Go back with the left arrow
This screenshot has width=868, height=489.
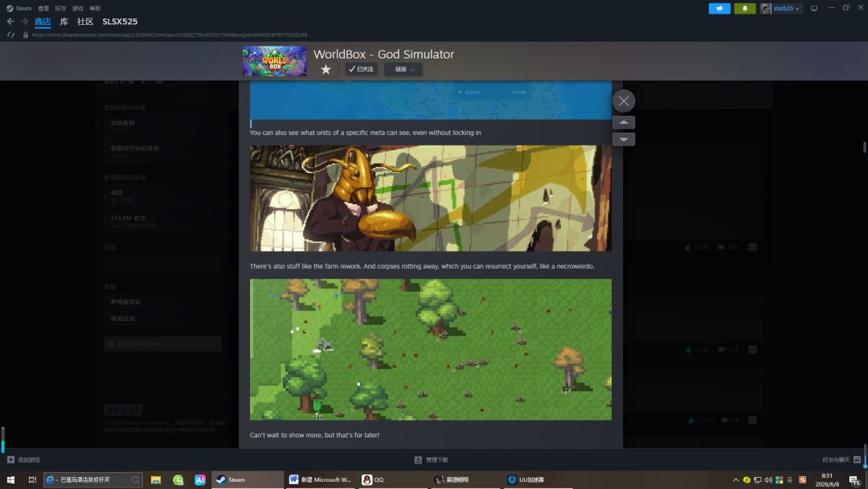[x=10, y=22]
